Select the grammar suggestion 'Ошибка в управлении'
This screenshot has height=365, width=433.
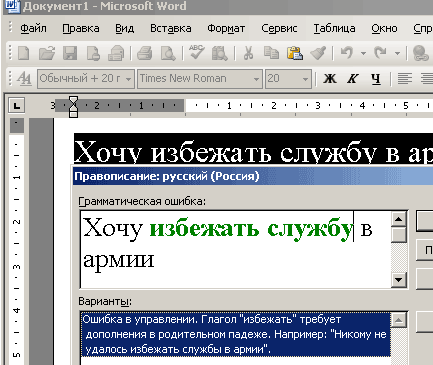coord(235,334)
